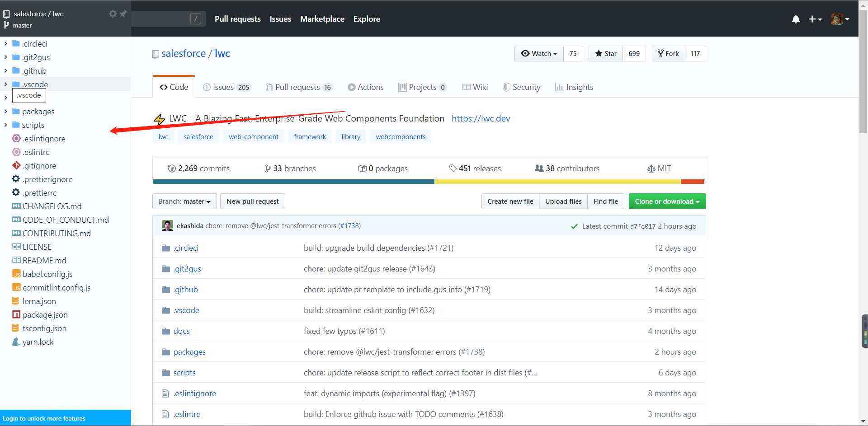Click the New pull request button
Screen dimensions: 868x426
point(252,201)
